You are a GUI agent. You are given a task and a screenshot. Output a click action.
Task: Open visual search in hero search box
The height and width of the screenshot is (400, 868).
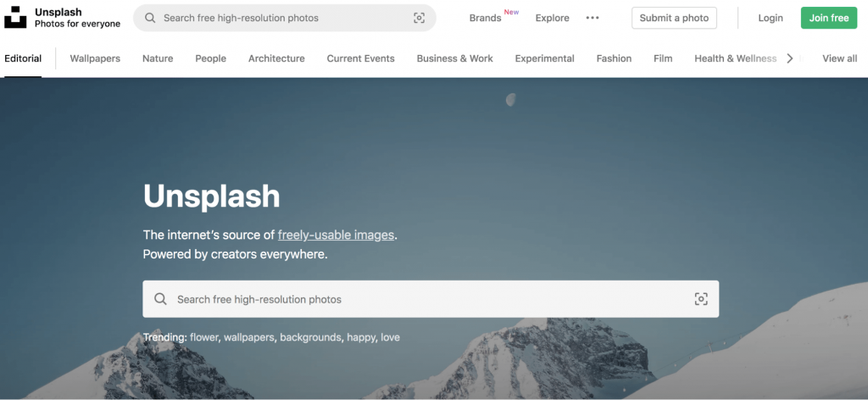pyautogui.click(x=701, y=299)
